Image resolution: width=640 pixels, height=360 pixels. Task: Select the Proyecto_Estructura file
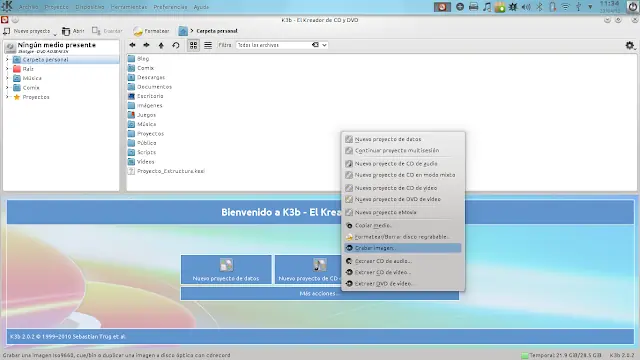pos(166,171)
